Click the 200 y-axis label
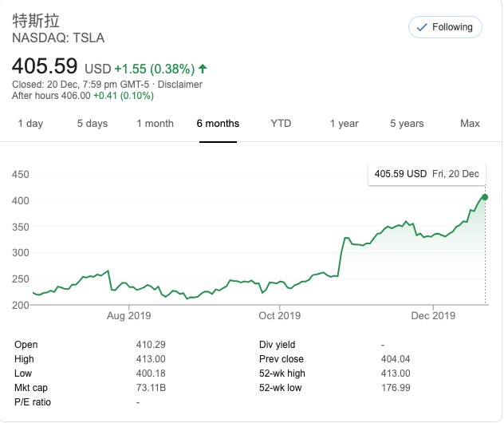Image resolution: width=504 pixels, height=423 pixels. [x=21, y=305]
